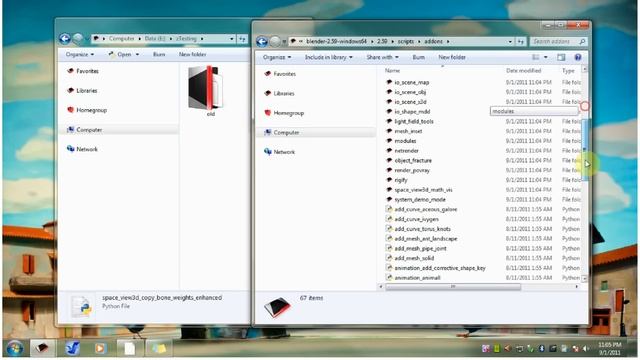Open recent pages arrow in addons window
Image resolution: width=640 pixels, height=360 pixels.
click(284, 42)
